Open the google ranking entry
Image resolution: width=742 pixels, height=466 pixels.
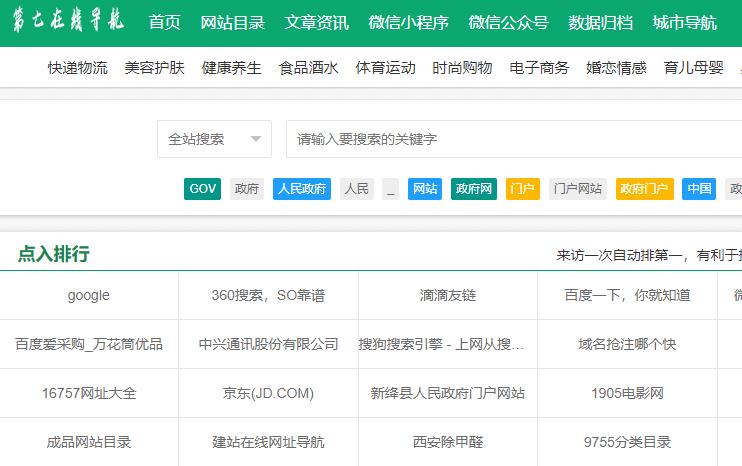[x=88, y=295]
